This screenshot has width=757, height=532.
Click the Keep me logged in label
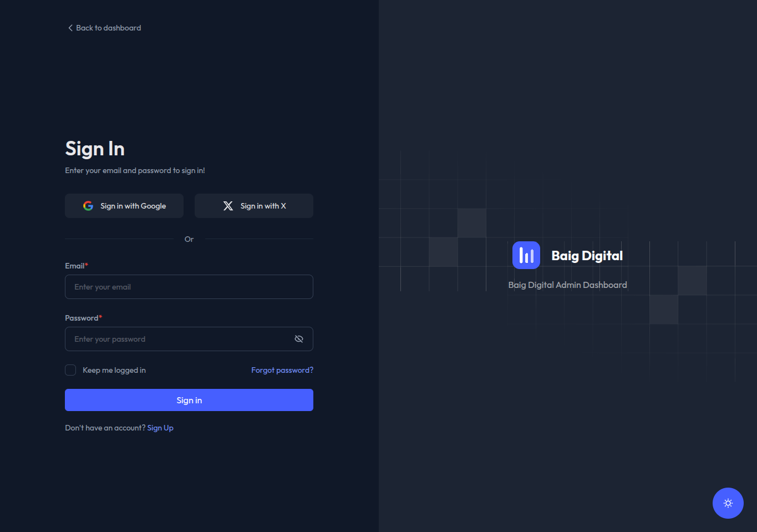pos(114,370)
